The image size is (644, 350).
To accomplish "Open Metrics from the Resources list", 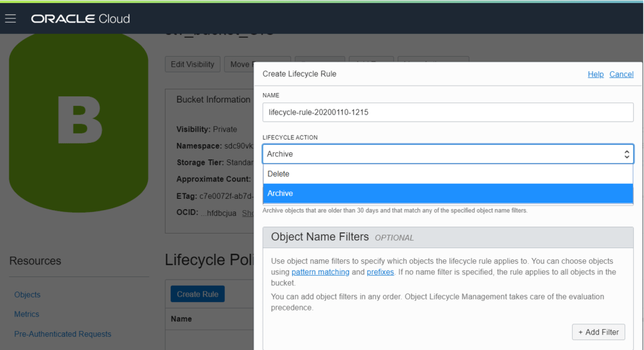I will pyautogui.click(x=26, y=314).
